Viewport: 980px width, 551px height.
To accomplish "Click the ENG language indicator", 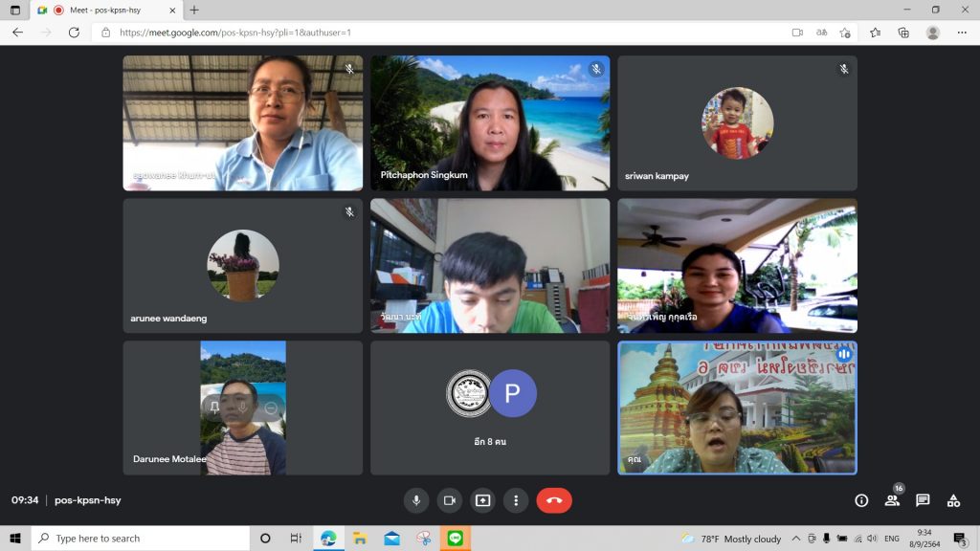I will pyautogui.click(x=892, y=539).
